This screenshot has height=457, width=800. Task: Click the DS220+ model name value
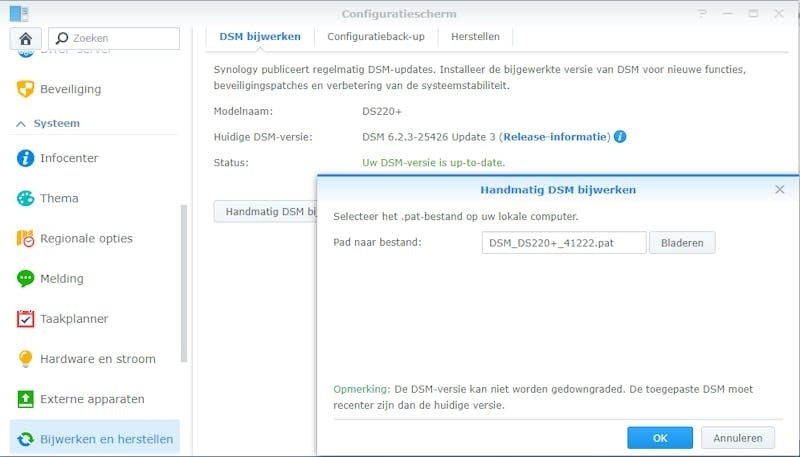pyautogui.click(x=382, y=111)
